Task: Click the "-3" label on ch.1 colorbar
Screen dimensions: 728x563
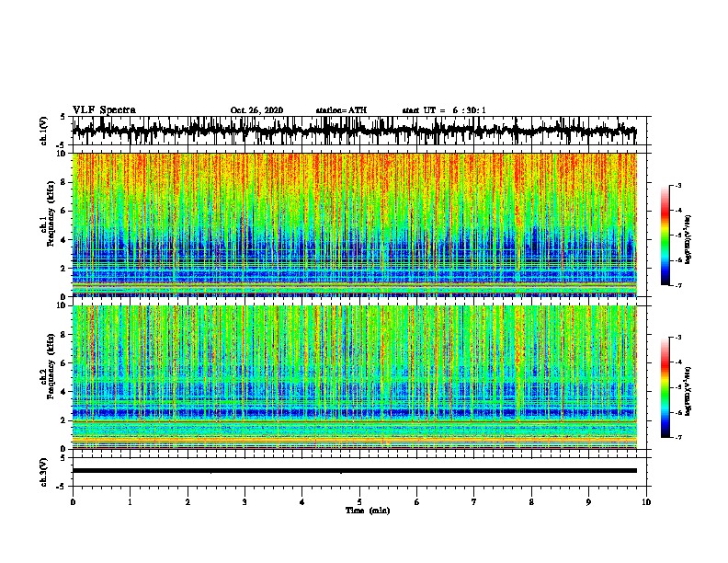Action: [678, 185]
